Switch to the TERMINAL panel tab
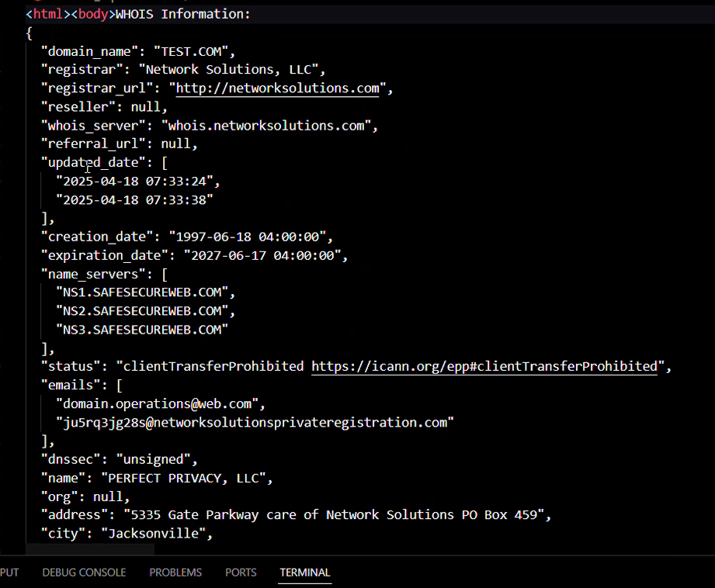This screenshot has width=715, height=588. [304, 572]
